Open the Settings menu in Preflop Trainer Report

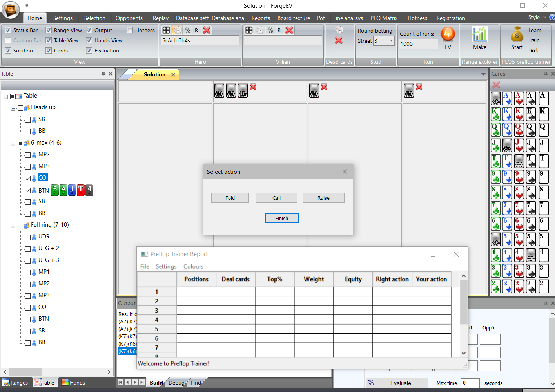coord(166,266)
